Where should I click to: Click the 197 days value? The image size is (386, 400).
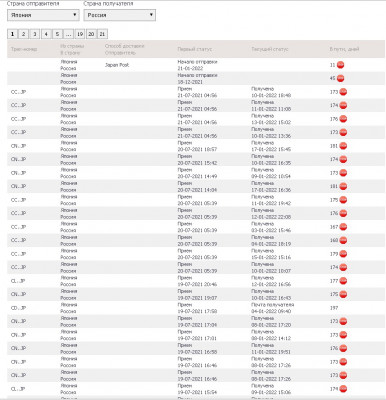(x=334, y=308)
